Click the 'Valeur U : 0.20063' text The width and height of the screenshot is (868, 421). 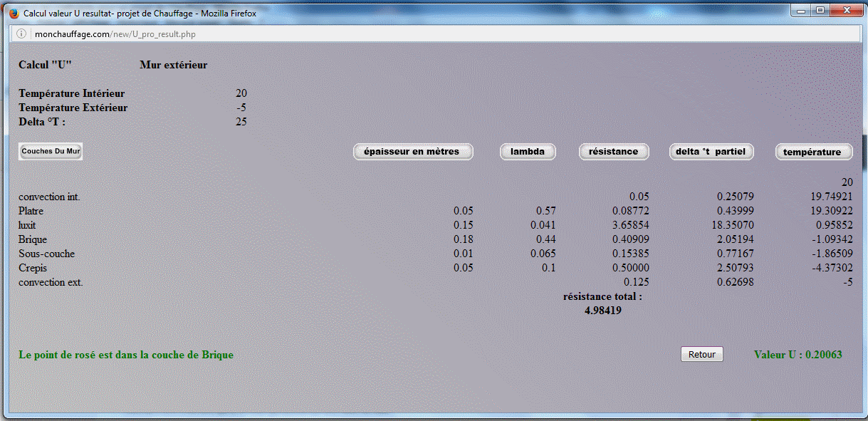[x=798, y=354]
